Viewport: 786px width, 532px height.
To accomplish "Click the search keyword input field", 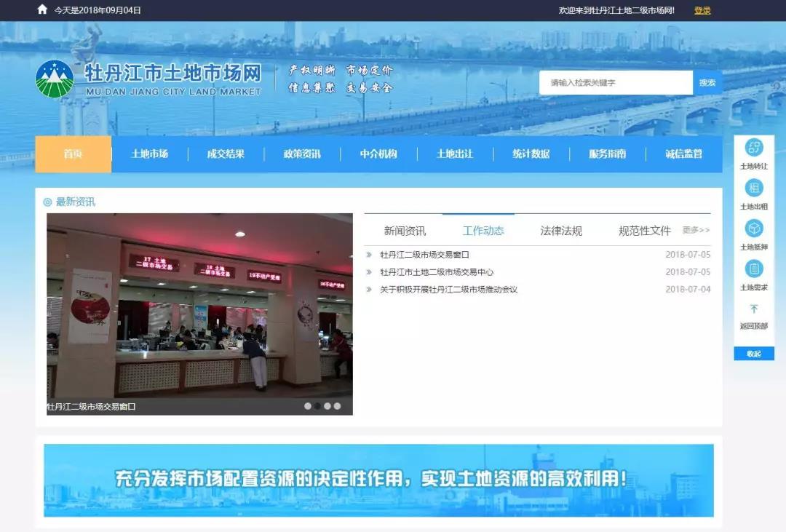I will (x=615, y=83).
